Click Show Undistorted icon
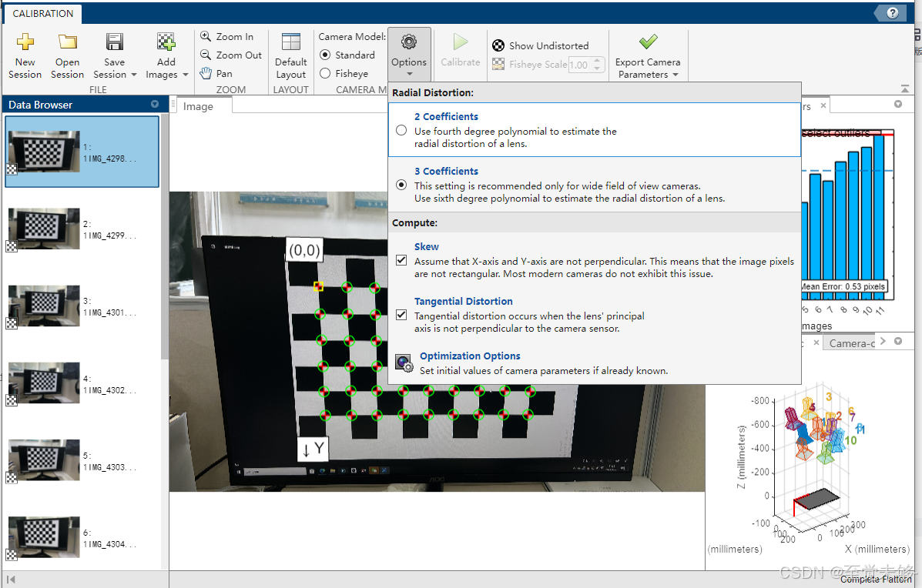This screenshot has height=588, width=922. (x=498, y=46)
